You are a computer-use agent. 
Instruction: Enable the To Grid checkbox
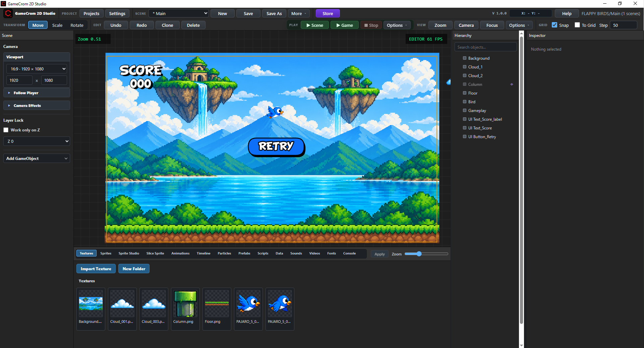click(x=577, y=25)
